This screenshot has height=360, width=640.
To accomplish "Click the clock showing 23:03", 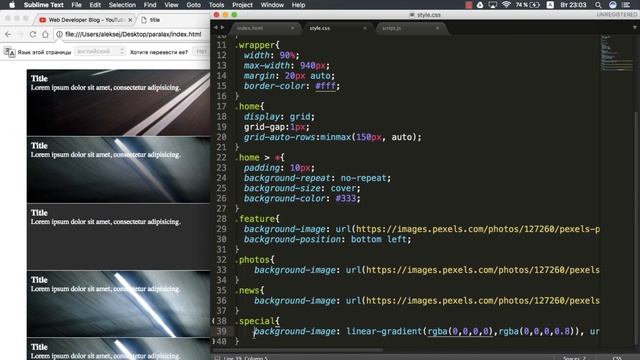I will tap(573, 5).
